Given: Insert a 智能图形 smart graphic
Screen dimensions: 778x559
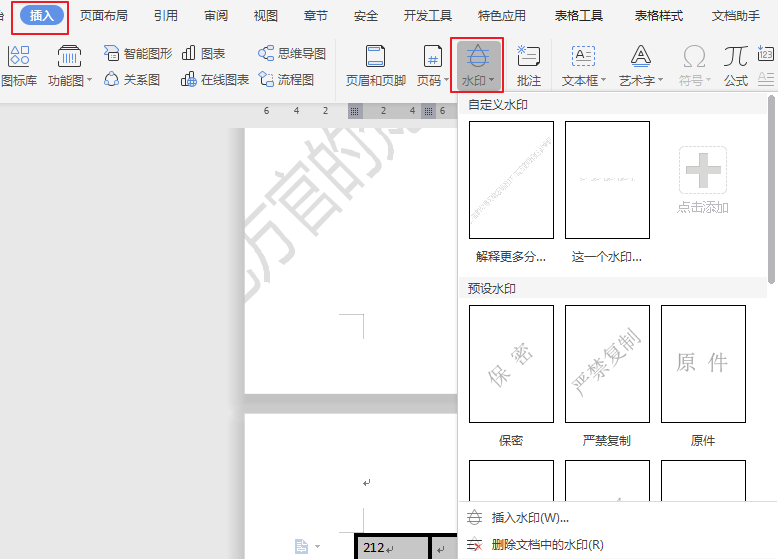Looking at the screenshot, I should [138, 53].
